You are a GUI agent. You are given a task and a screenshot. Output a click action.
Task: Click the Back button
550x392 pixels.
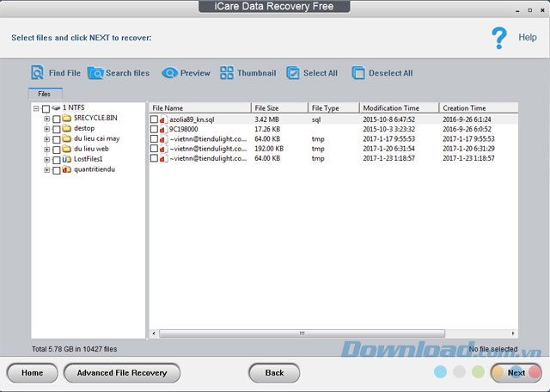coord(274,373)
